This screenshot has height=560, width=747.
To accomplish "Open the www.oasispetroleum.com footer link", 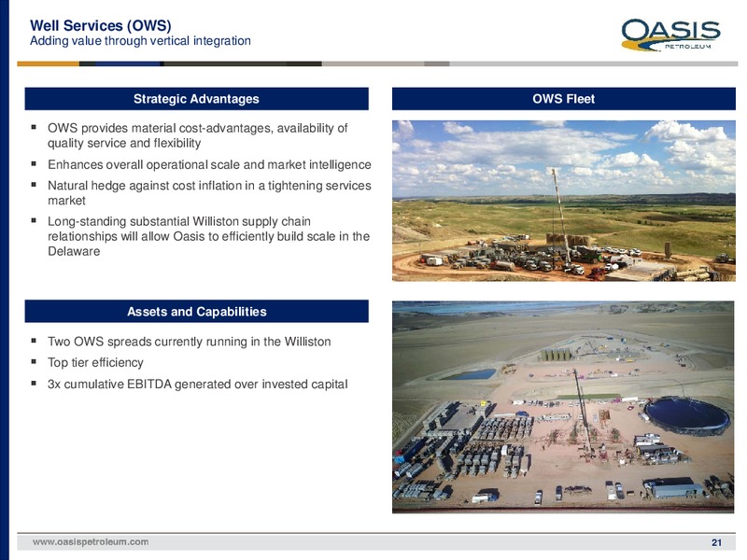I will 91,542.
